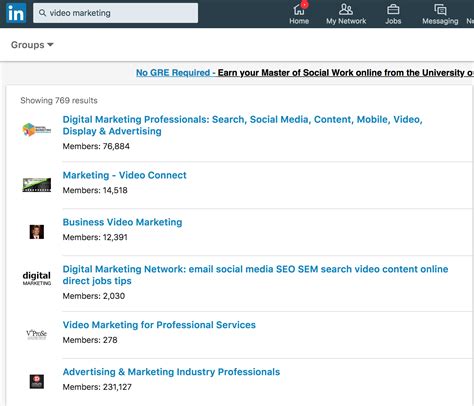Click 'Members: 278' text
474x406 pixels.
(90, 340)
